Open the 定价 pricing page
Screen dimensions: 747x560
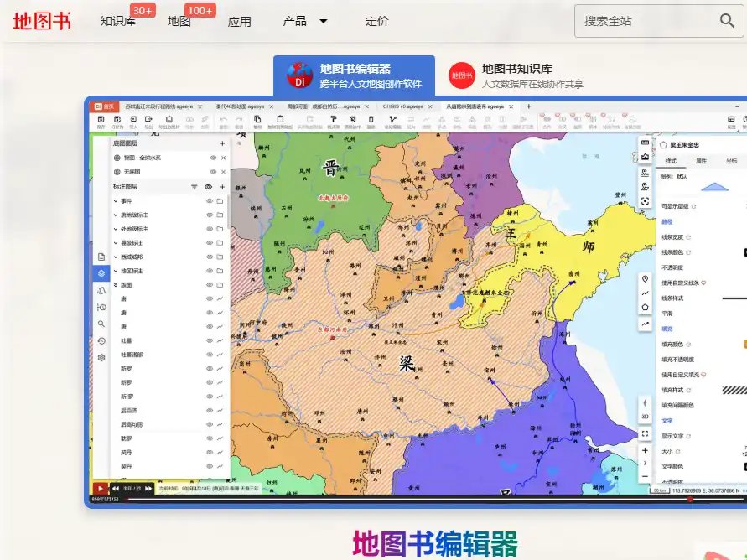(376, 21)
